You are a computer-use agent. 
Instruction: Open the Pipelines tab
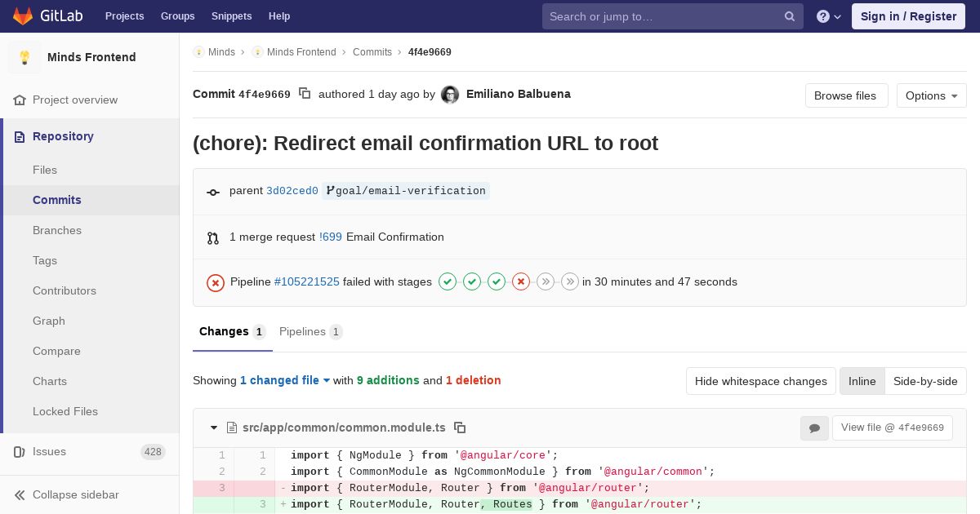coord(310,332)
